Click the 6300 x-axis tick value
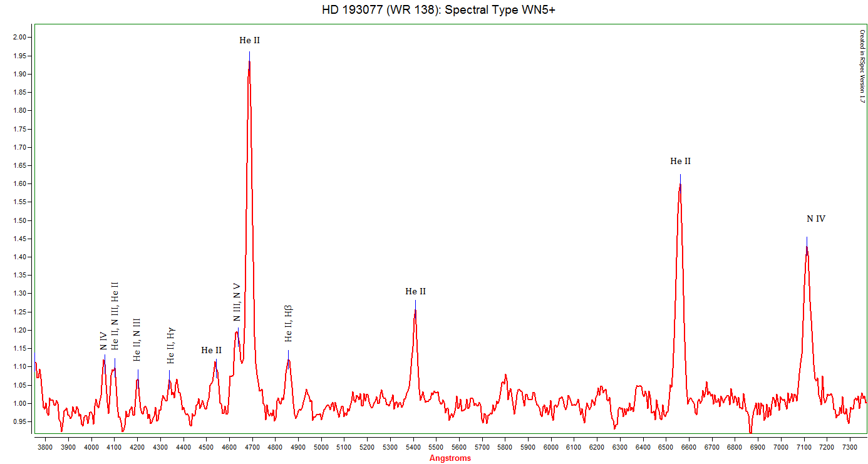 tap(620, 447)
